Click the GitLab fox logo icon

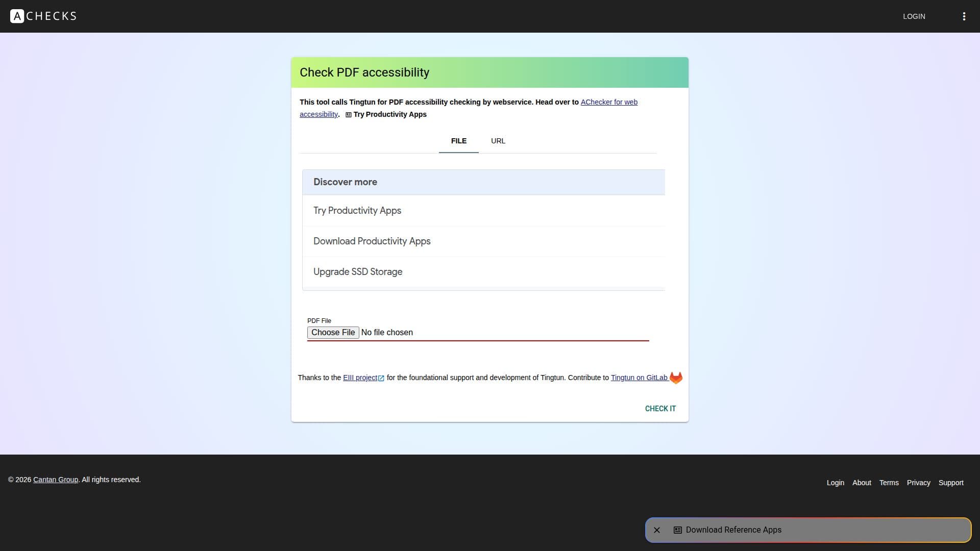click(676, 378)
